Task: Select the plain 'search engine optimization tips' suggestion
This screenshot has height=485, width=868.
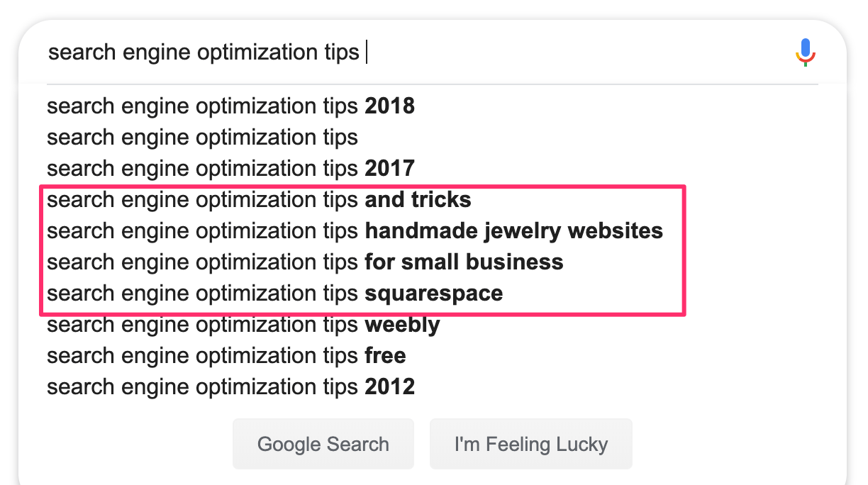Action: 202,137
